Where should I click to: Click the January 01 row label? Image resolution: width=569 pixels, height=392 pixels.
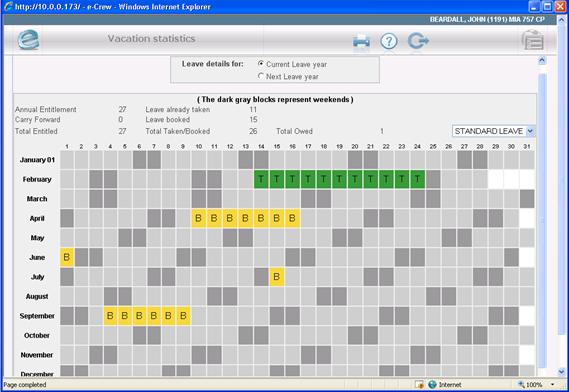pyautogui.click(x=37, y=160)
